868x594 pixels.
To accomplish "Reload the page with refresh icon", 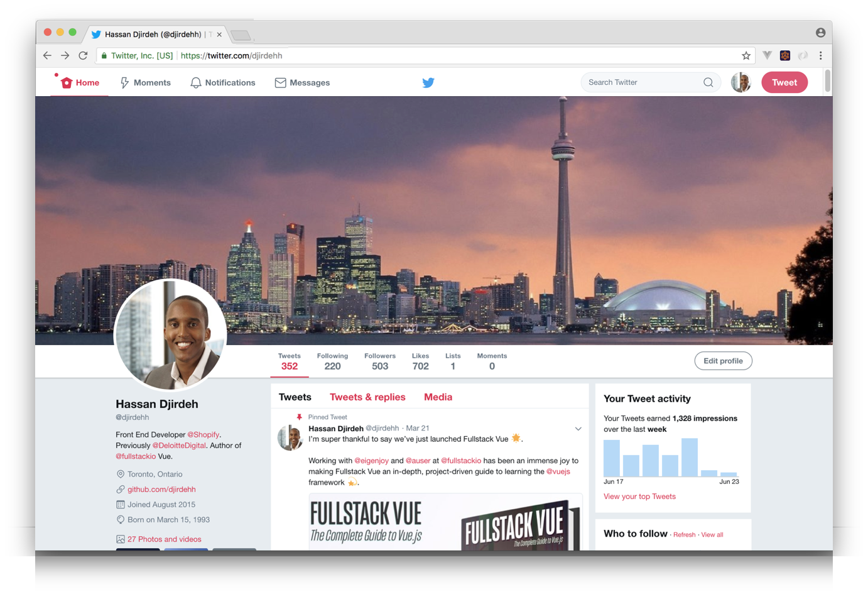I will [83, 55].
